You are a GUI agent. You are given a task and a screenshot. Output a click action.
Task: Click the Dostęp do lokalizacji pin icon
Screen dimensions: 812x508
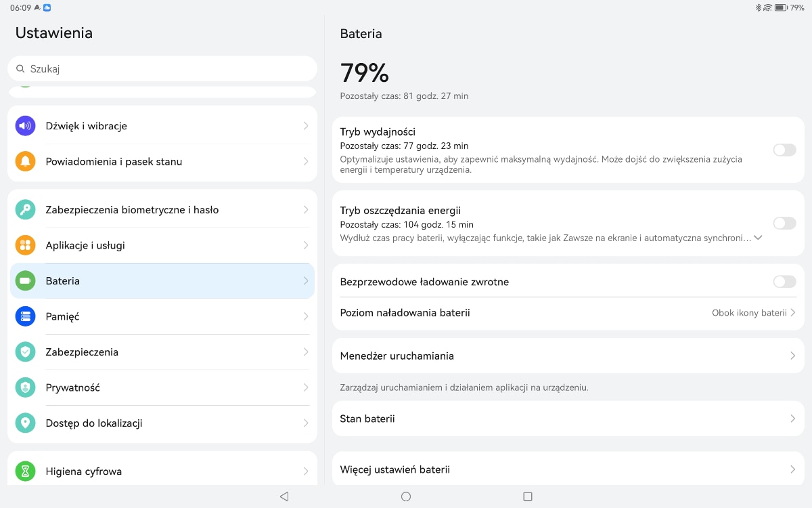(26, 423)
